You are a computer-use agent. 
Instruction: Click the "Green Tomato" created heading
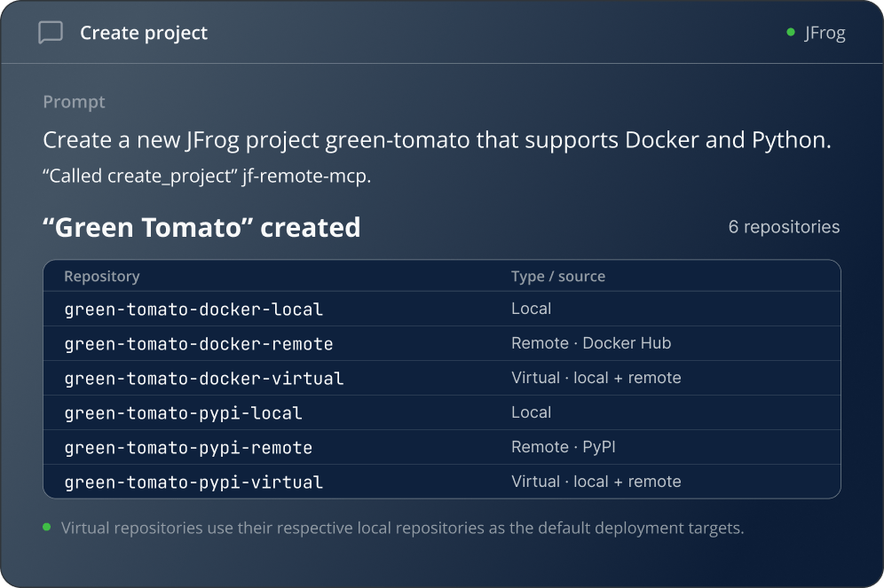click(x=201, y=228)
